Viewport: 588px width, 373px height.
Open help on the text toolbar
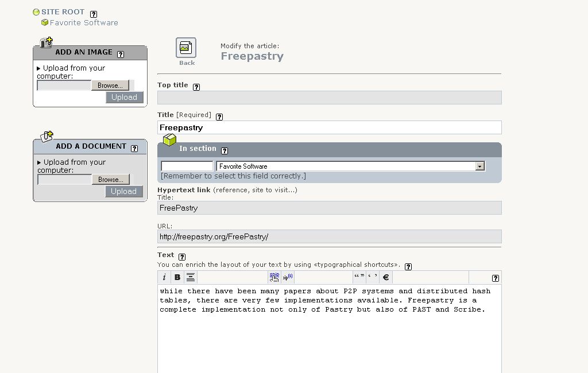496,278
